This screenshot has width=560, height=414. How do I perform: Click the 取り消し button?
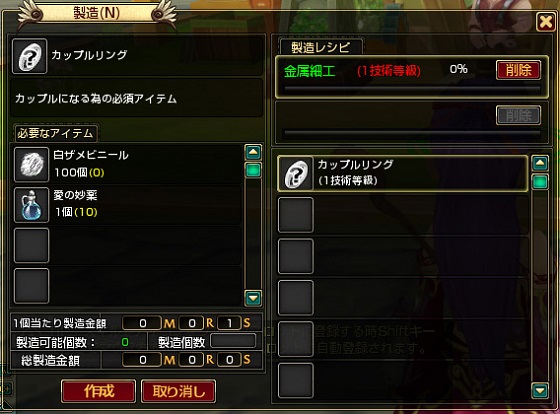[179, 391]
